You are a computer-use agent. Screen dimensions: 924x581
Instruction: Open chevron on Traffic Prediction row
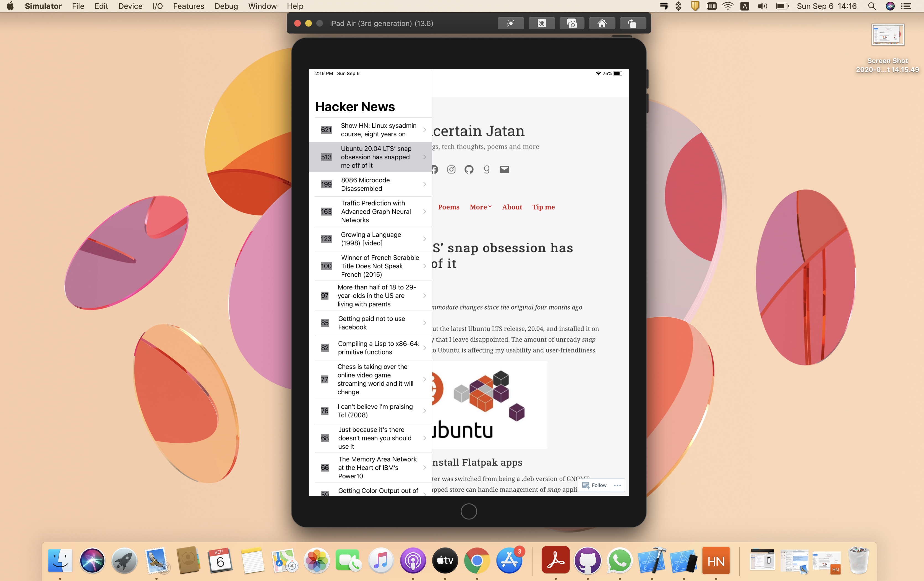[x=424, y=212]
